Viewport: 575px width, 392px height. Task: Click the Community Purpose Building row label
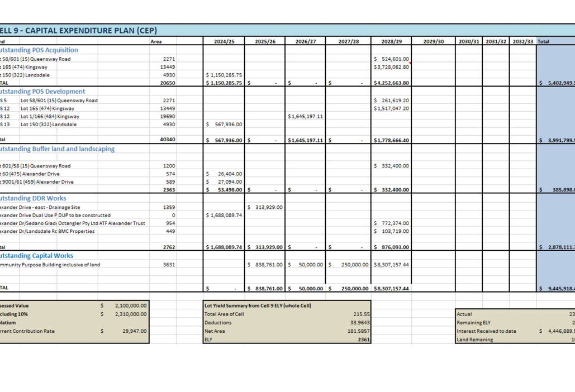50,265
